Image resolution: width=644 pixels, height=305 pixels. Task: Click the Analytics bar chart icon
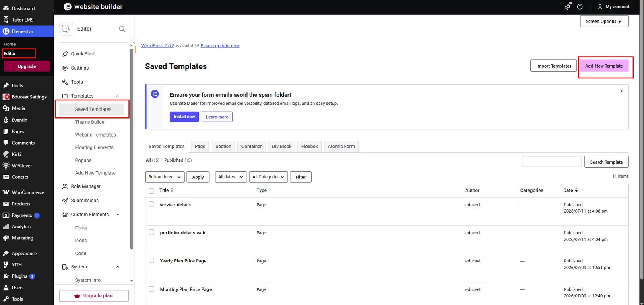tap(6, 227)
